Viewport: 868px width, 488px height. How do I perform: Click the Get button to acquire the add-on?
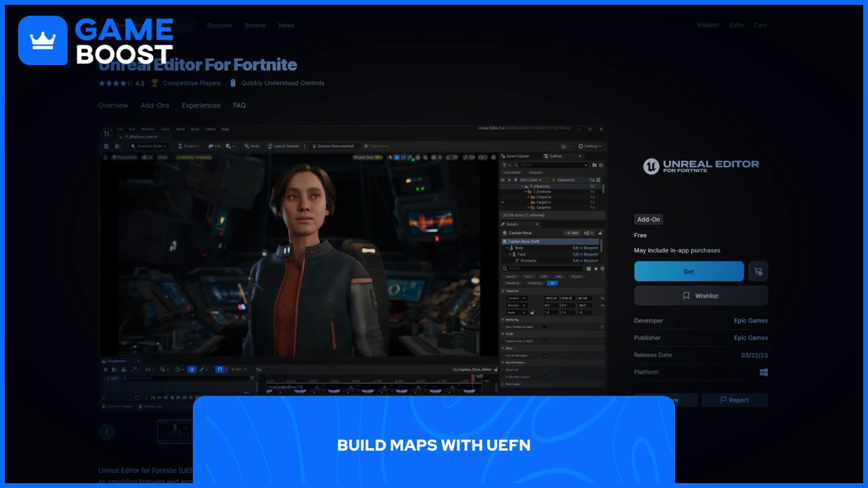pos(688,271)
